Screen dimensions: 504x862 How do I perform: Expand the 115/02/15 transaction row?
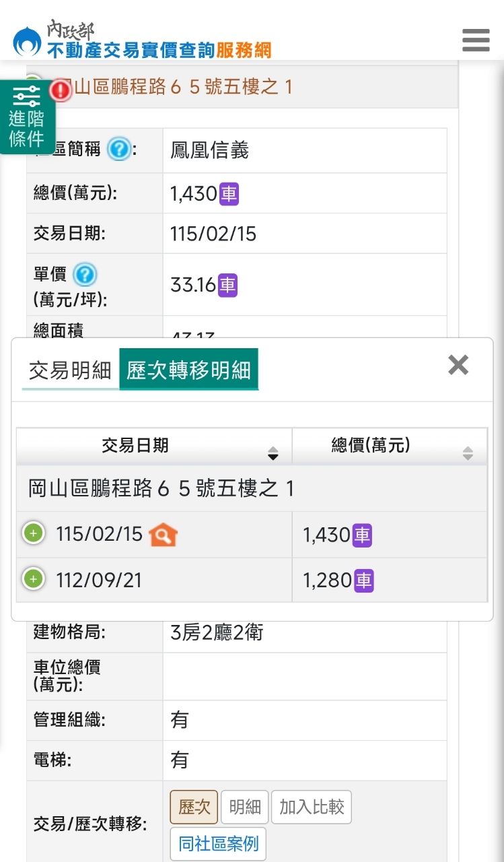[33, 533]
